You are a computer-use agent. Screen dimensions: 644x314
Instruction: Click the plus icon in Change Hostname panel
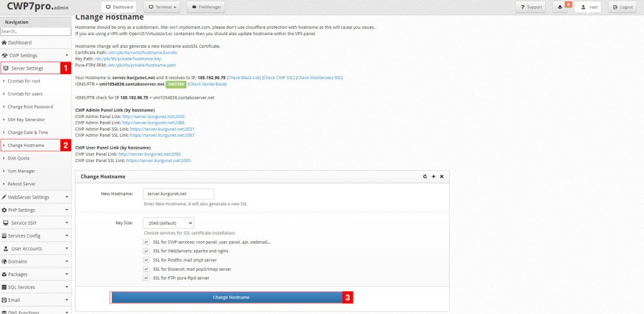433,176
